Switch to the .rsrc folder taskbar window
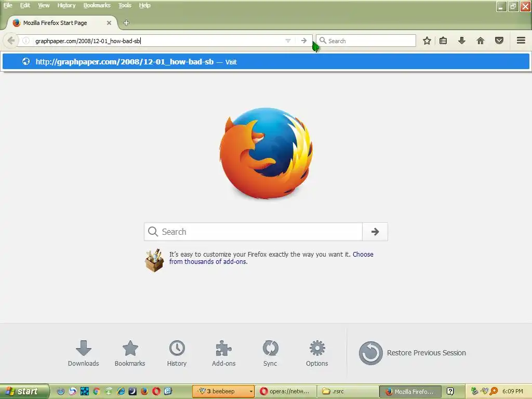The image size is (532, 399). [x=348, y=391]
